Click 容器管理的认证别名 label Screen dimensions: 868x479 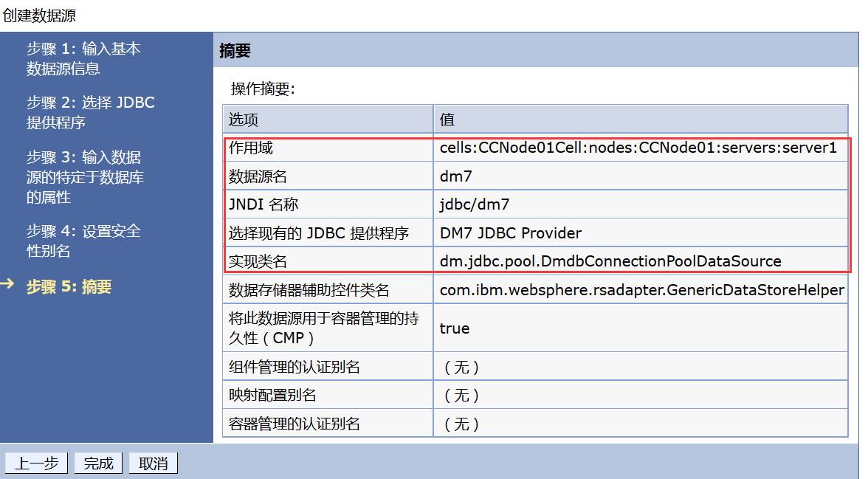(294, 424)
